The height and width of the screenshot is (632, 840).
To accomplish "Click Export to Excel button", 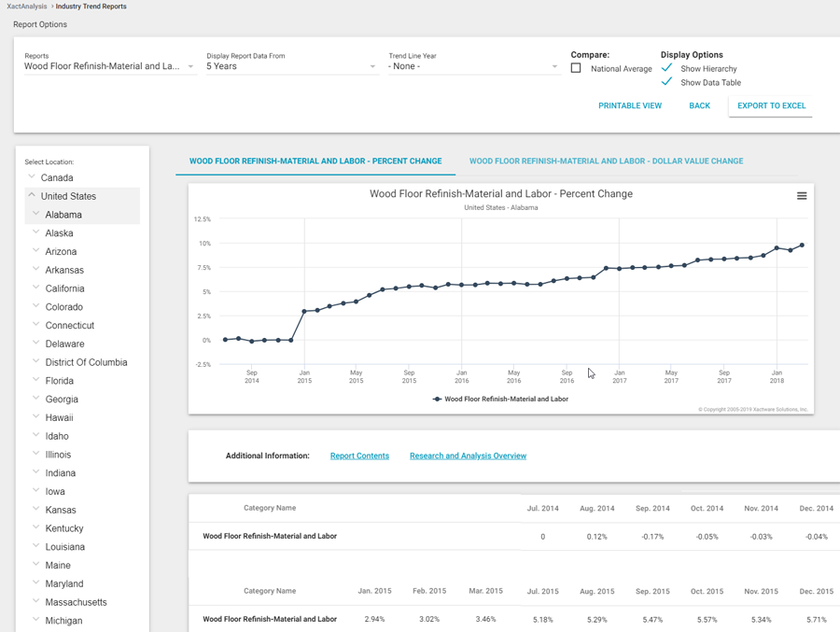I will (x=771, y=105).
